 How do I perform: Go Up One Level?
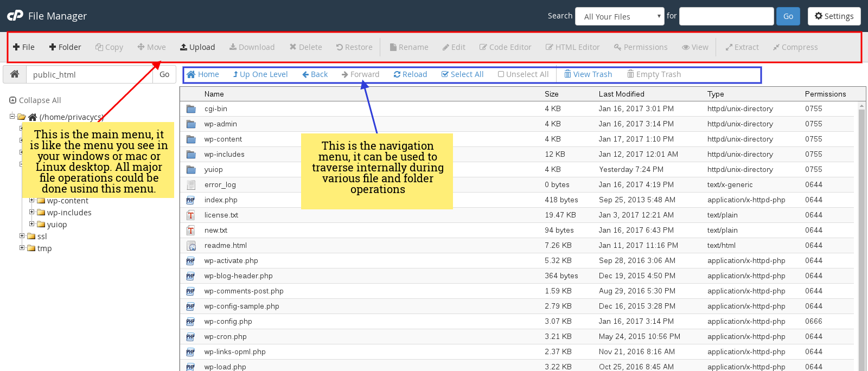tap(260, 74)
